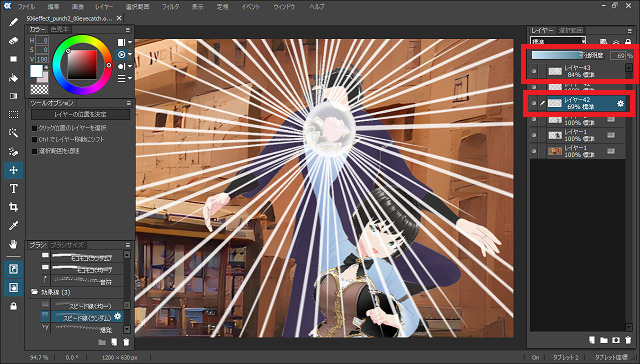Image resolution: width=640 pixels, height=364 pixels.
Task: Select the Move tool
Action: (13, 170)
